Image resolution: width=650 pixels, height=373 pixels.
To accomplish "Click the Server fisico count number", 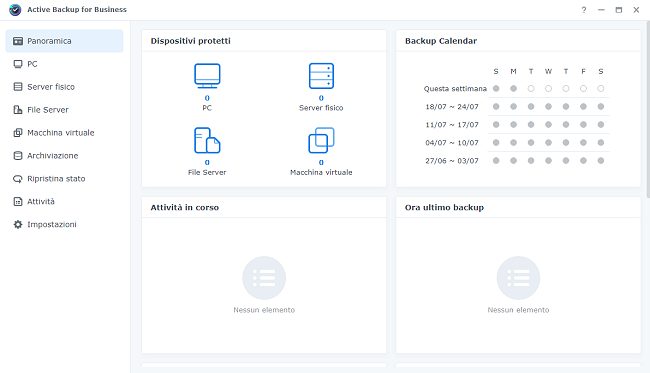I will pos(321,98).
